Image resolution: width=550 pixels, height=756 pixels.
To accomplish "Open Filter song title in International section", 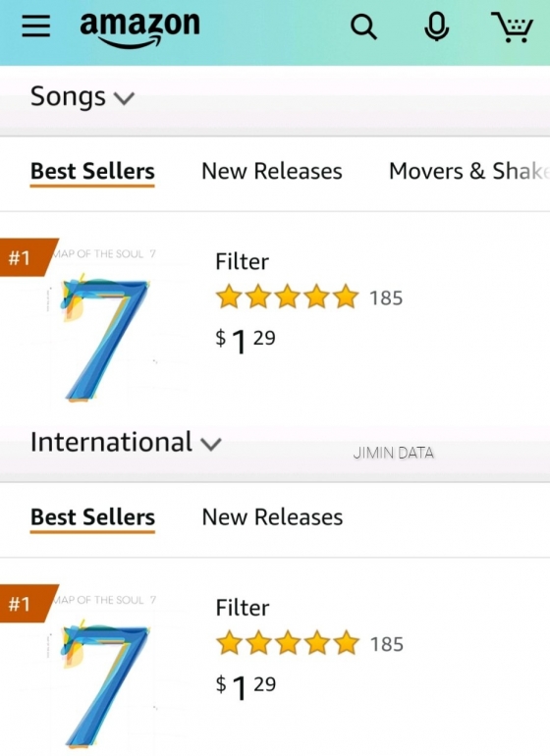I will tap(243, 608).
